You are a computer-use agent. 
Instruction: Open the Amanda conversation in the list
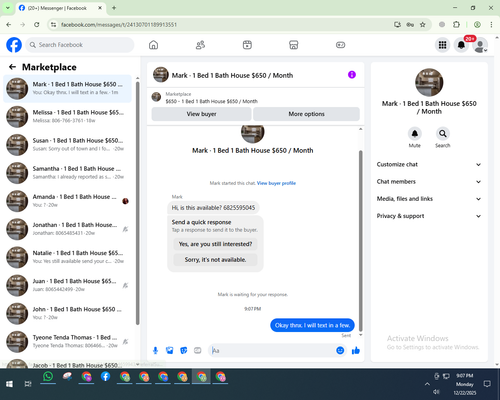tap(67, 201)
